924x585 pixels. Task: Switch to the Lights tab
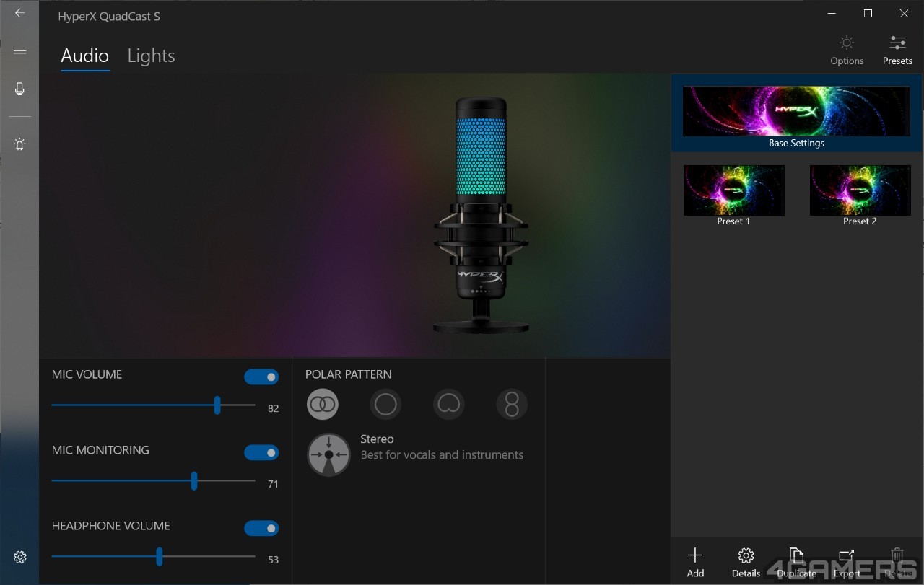click(x=151, y=56)
